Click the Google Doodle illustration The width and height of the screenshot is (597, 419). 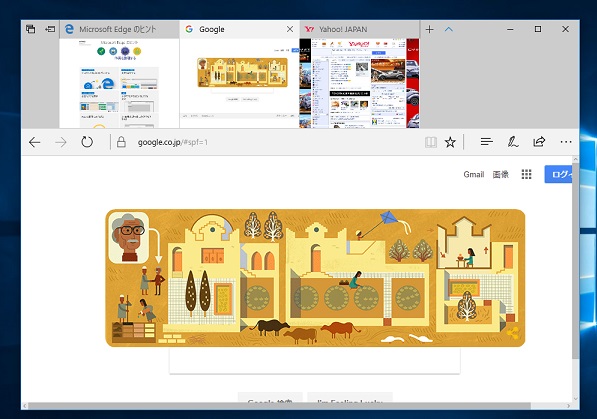pyautogui.click(x=315, y=278)
